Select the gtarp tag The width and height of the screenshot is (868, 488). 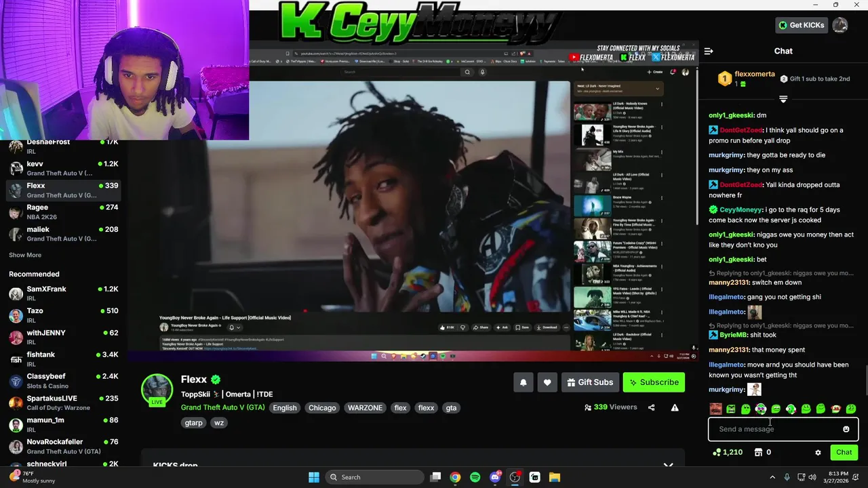click(x=193, y=423)
